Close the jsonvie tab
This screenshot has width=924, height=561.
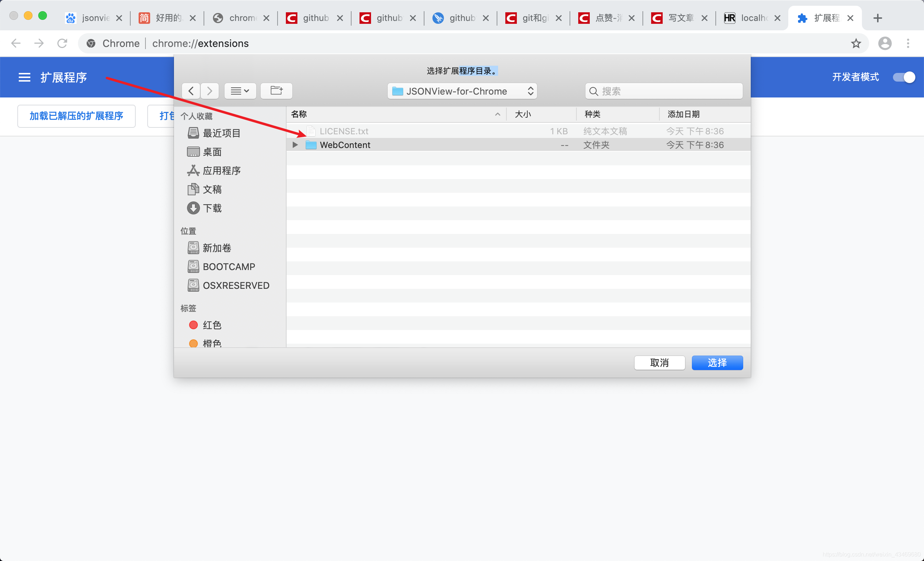[x=119, y=18]
